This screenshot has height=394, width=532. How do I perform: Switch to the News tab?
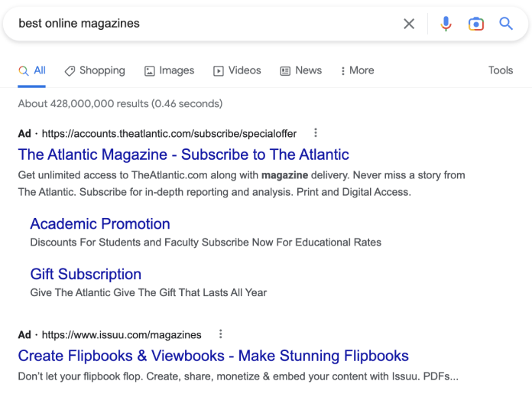coord(301,70)
